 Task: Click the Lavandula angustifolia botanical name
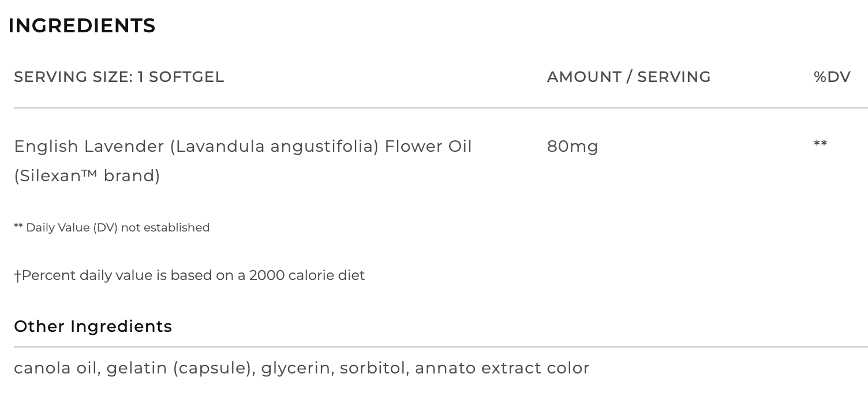click(x=274, y=147)
